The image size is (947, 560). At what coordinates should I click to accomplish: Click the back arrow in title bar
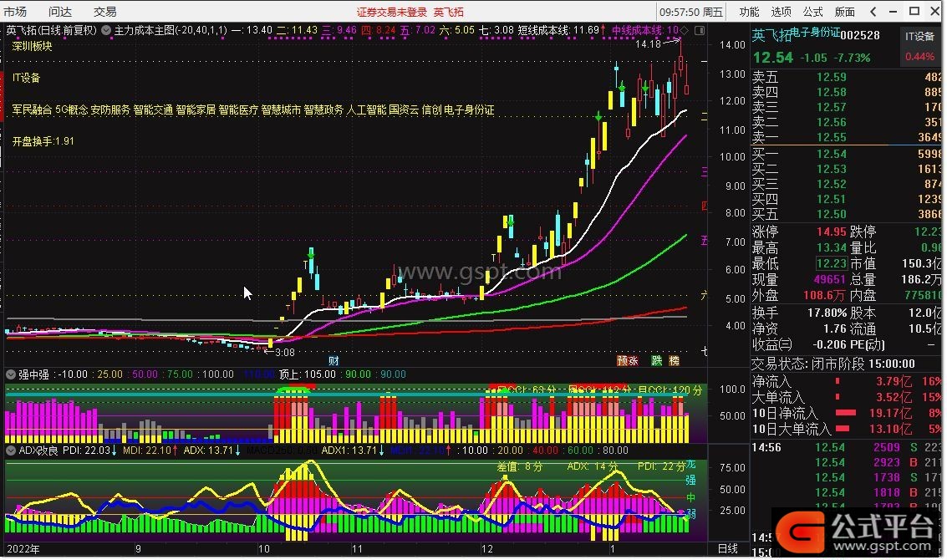(x=873, y=12)
